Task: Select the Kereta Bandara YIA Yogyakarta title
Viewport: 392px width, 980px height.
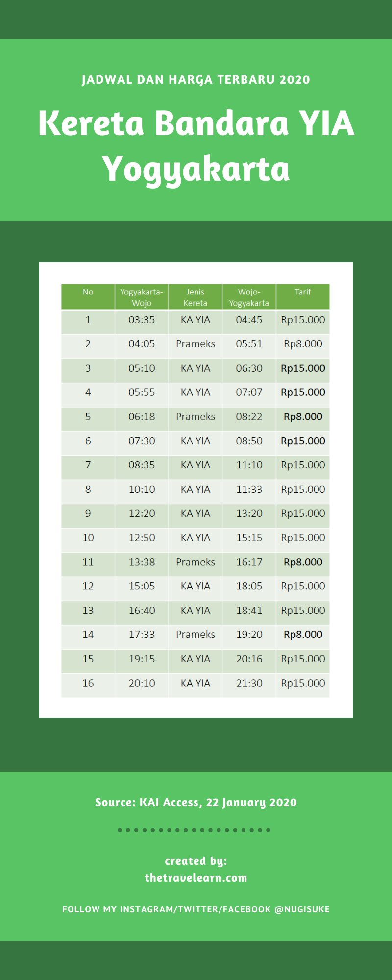Action: [x=196, y=146]
